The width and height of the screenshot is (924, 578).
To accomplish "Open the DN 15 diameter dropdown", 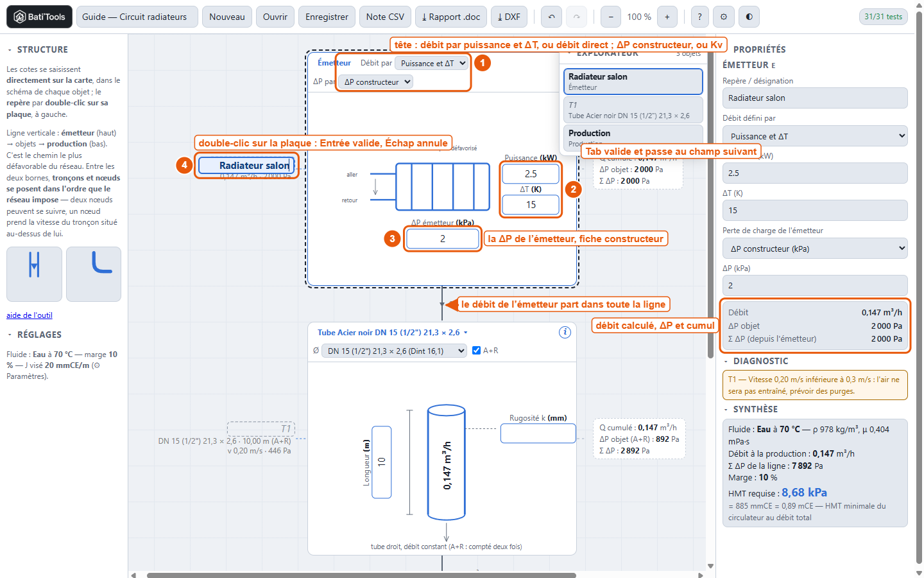I will coord(394,351).
